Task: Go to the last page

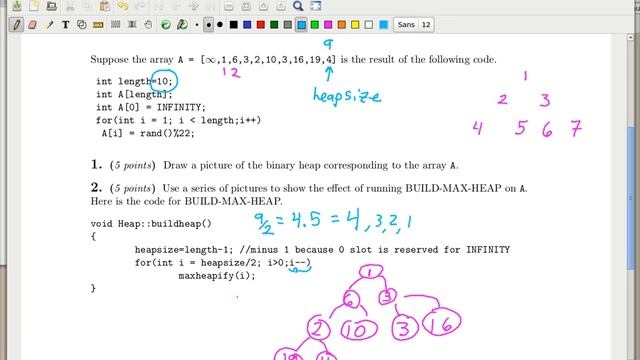Action: [211, 6]
